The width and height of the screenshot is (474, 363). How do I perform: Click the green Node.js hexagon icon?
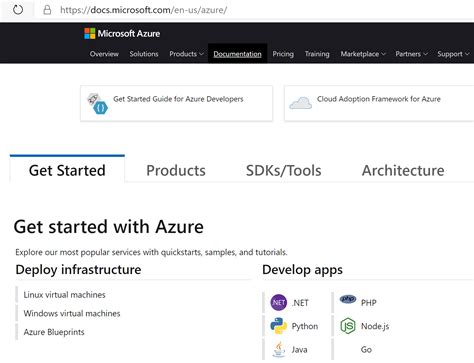pos(348,326)
